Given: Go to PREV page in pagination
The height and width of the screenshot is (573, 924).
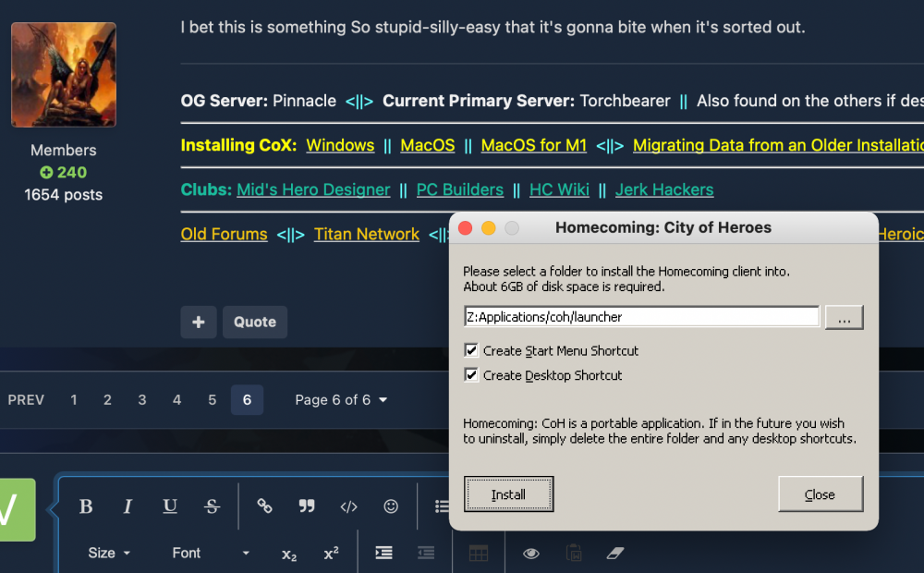Looking at the screenshot, I should pyautogui.click(x=26, y=400).
